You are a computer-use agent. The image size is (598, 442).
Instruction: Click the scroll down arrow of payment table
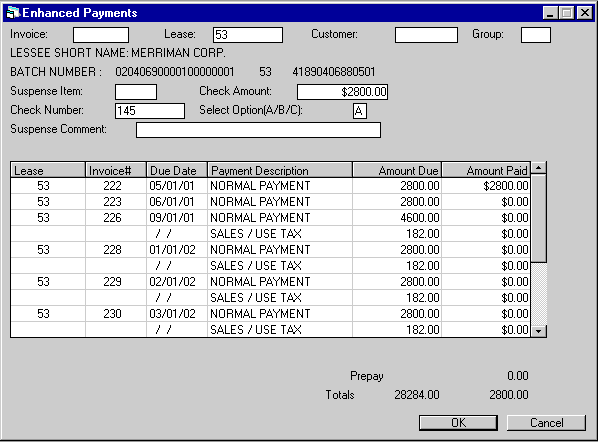[539, 331]
